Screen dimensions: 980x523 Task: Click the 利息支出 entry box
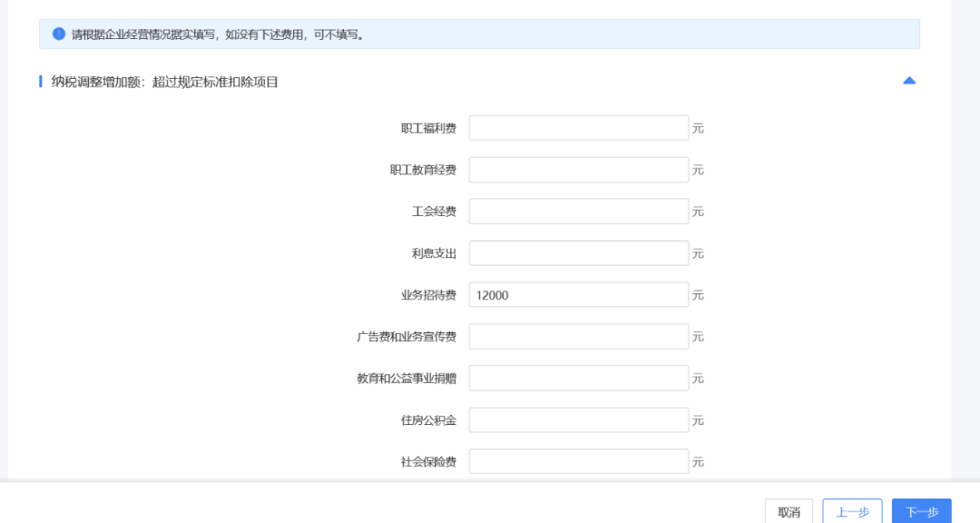(578, 252)
